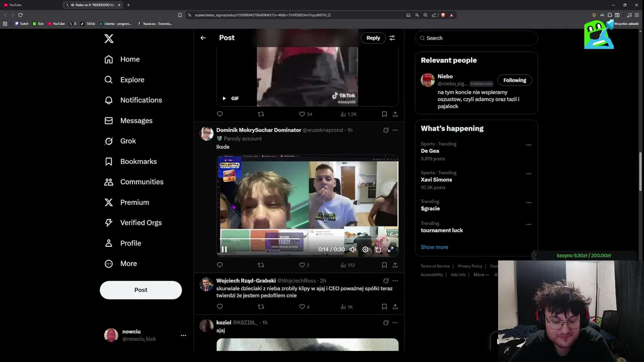
Task: Play the GIF in the top post
Action: tap(224, 99)
